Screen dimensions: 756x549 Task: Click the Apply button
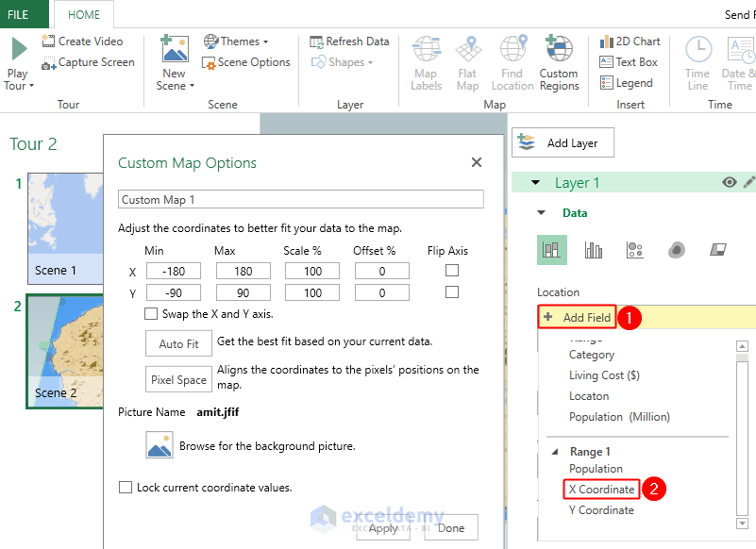point(383,528)
